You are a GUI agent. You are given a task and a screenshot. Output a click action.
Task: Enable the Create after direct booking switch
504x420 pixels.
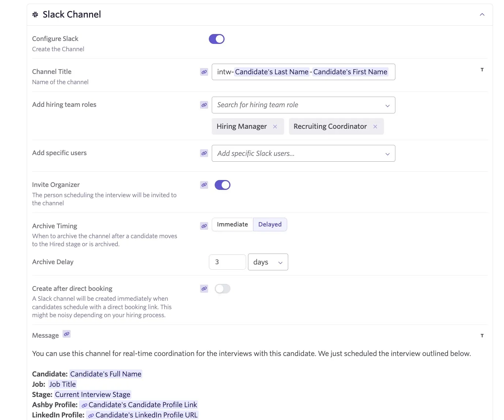[x=222, y=289]
